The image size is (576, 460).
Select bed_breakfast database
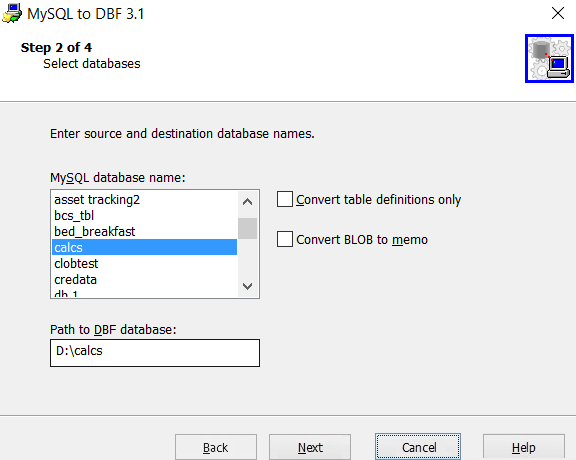(x=144, y=231)
